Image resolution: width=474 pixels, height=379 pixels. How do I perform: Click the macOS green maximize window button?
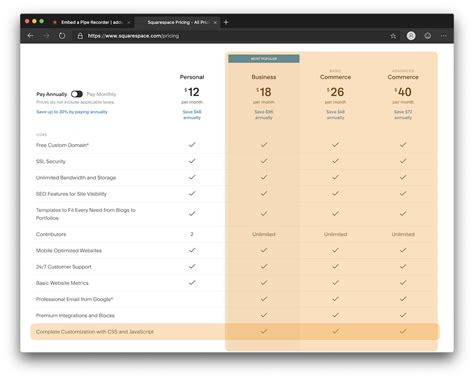pos(41,21)
